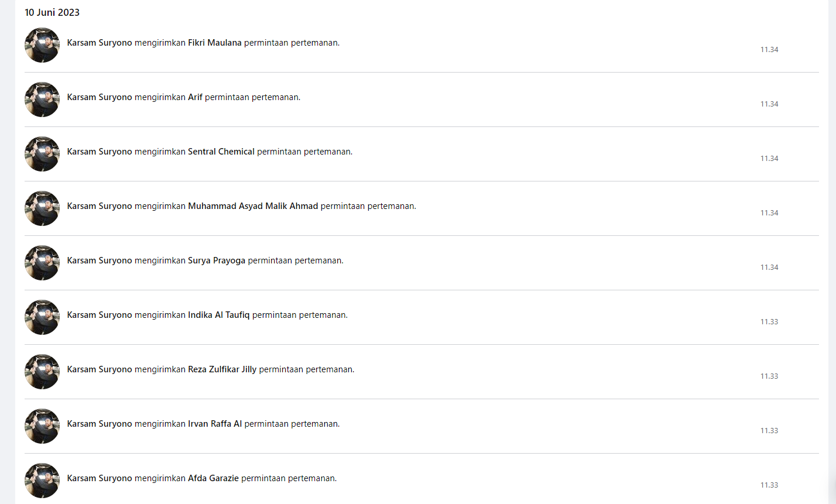Screen dimensions: 836x504
Task: Open Afda Garazie's profile link
Action: (213, 478)
